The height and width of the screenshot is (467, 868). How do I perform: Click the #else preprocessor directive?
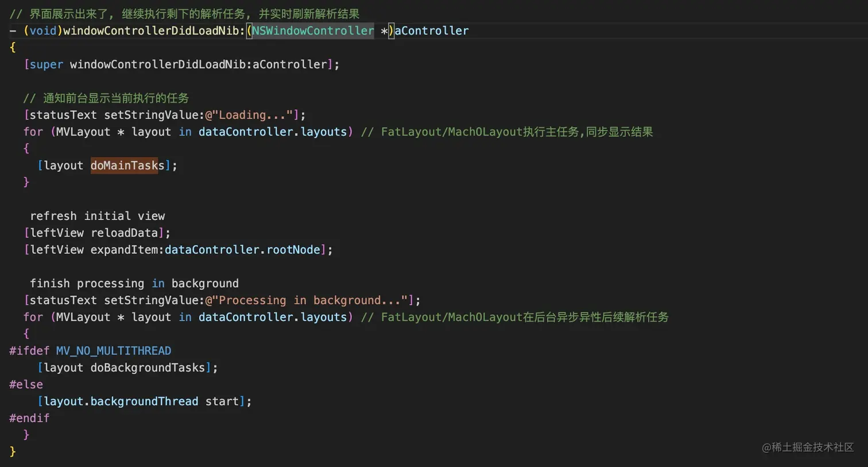pos(26,384)
